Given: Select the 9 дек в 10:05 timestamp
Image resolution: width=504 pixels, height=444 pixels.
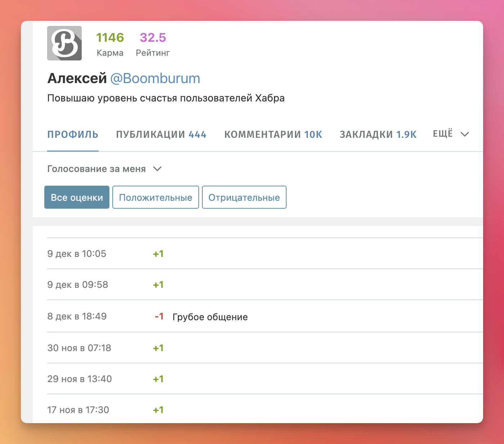Looking at the screenshot, I should point(77,254).
